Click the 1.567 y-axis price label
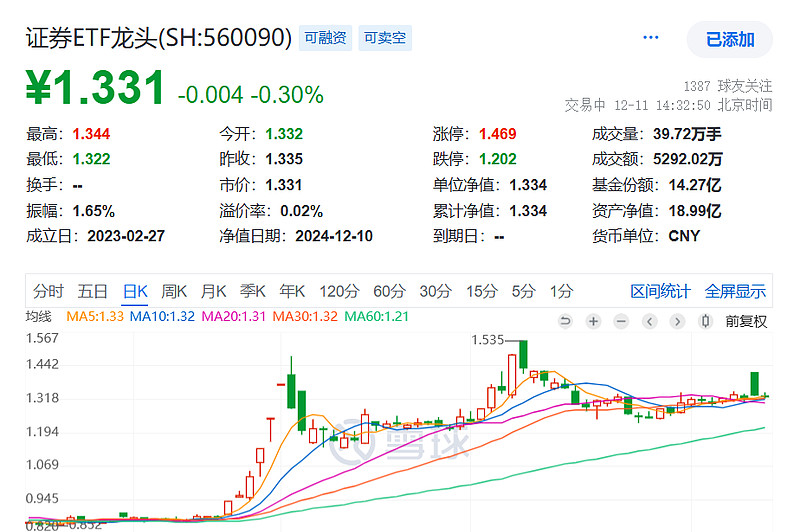Image resolution: width=800 pixels, height=532 pixels. tap(42, 338)
